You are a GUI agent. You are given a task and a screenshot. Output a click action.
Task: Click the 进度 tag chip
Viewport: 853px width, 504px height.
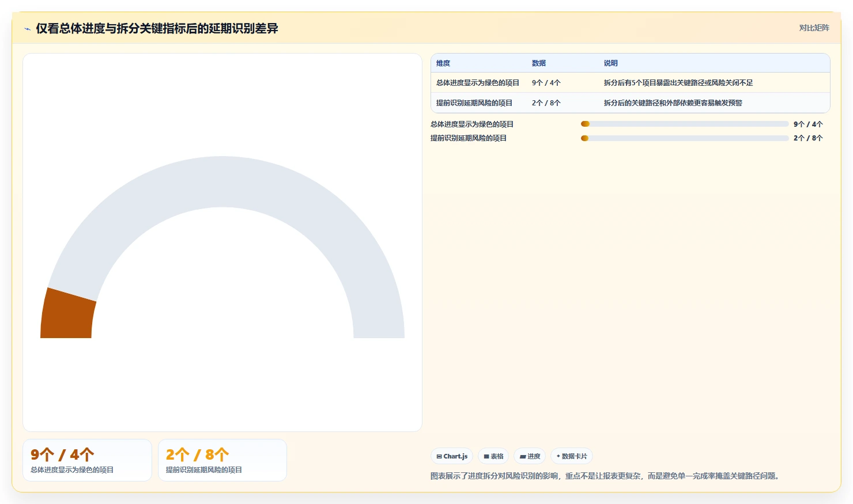(530, 456)
